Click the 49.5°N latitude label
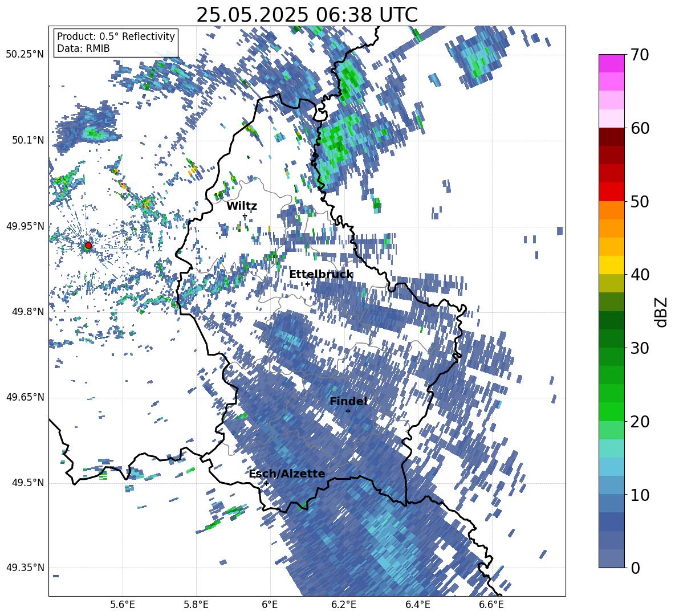 coord(27,483)
